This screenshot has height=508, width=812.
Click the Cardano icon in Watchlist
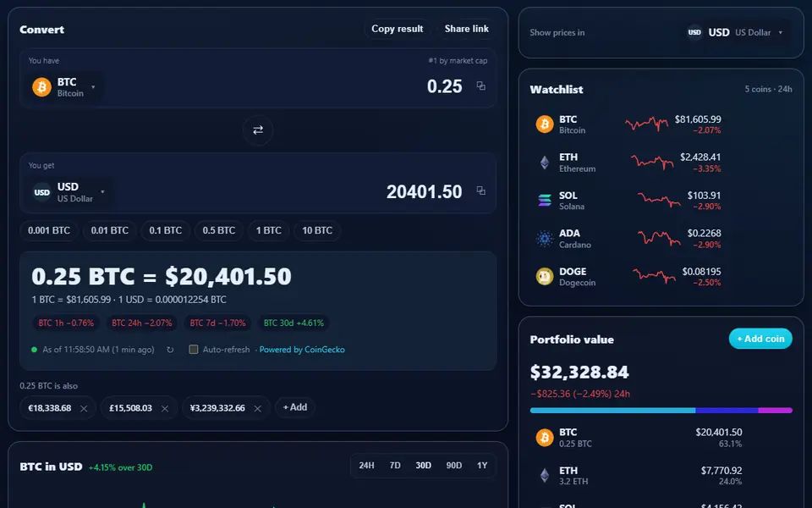(x=544, y=239)
